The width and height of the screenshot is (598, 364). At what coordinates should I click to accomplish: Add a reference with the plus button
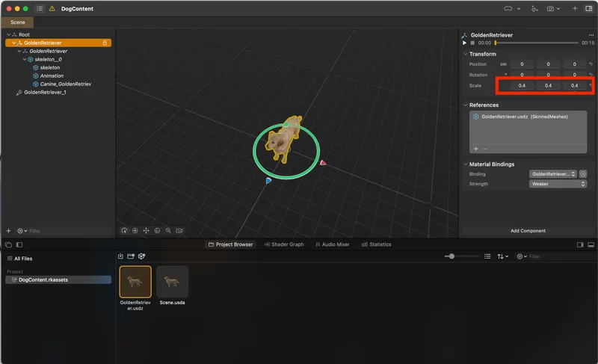(475, 149)
